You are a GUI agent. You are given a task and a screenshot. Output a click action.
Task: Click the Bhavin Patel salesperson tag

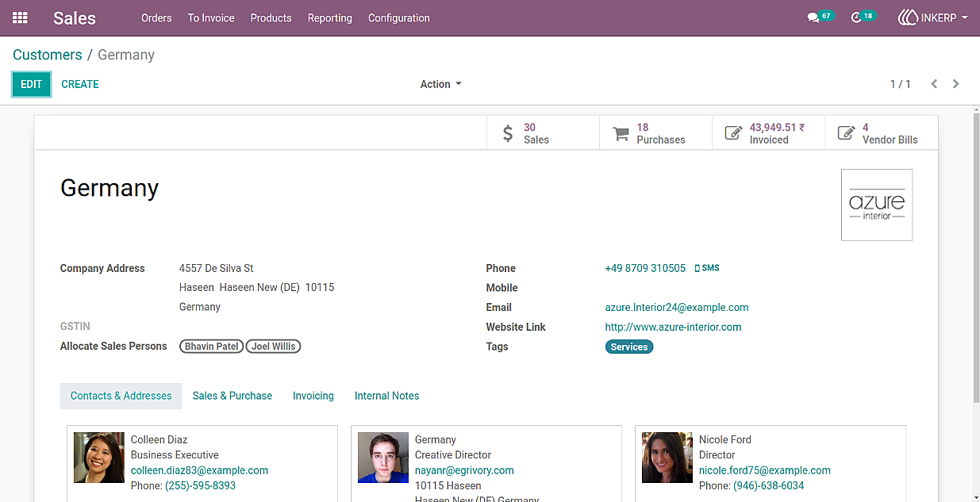212,347
